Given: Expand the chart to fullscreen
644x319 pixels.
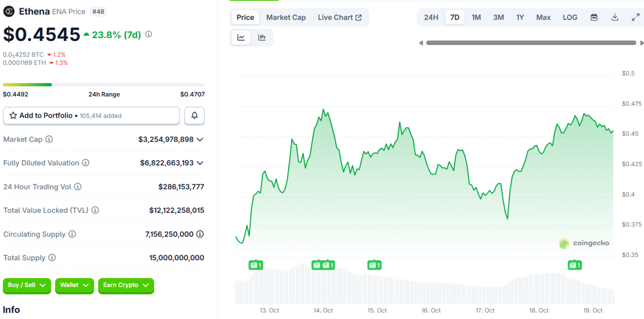Looking at the screenshot, I should pos(635,17).
